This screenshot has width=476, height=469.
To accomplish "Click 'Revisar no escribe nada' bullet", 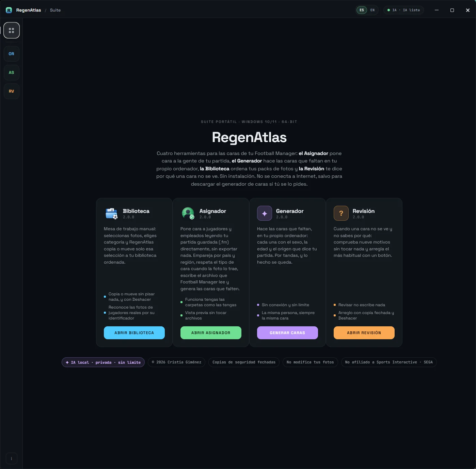I will click(360, 305).
